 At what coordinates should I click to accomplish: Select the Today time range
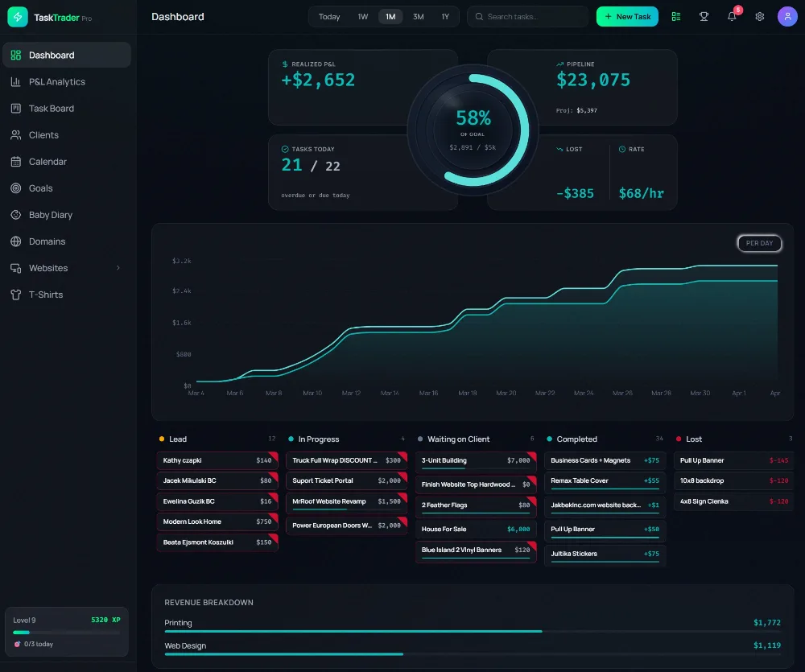pyautogui.click(x=328, y=17)
